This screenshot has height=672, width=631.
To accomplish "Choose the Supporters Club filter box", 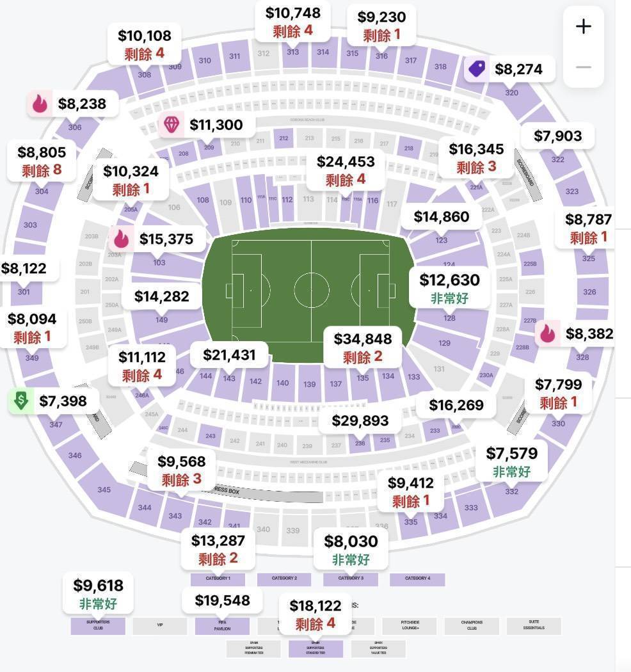I will (x=98, y=625).
